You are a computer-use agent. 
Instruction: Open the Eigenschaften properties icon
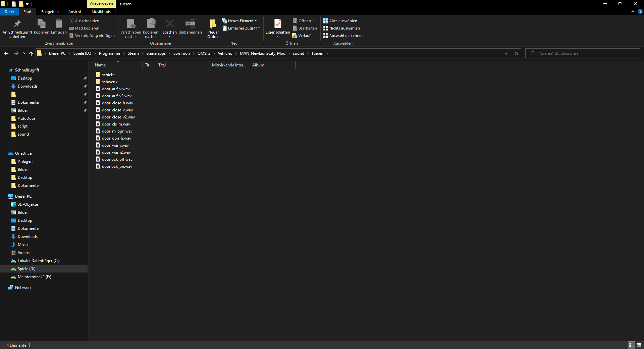278,24
